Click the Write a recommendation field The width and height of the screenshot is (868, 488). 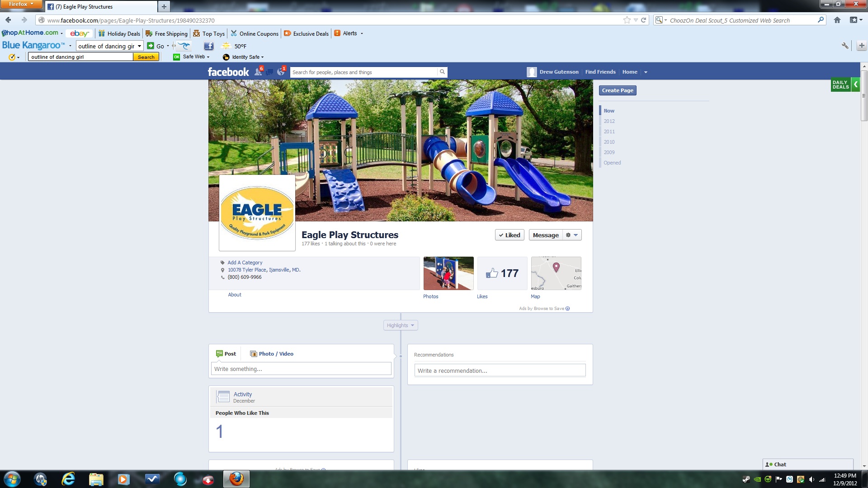(500, 371)
